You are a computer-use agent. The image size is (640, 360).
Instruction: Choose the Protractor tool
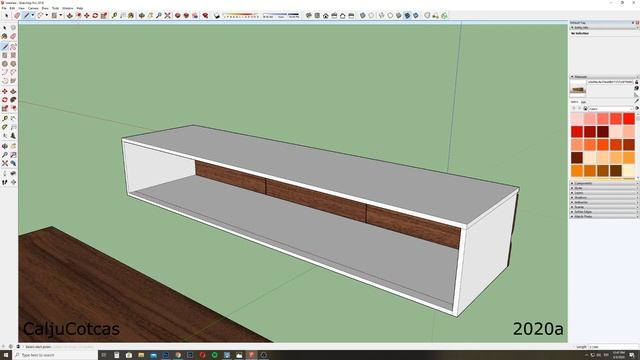(5, 127)
